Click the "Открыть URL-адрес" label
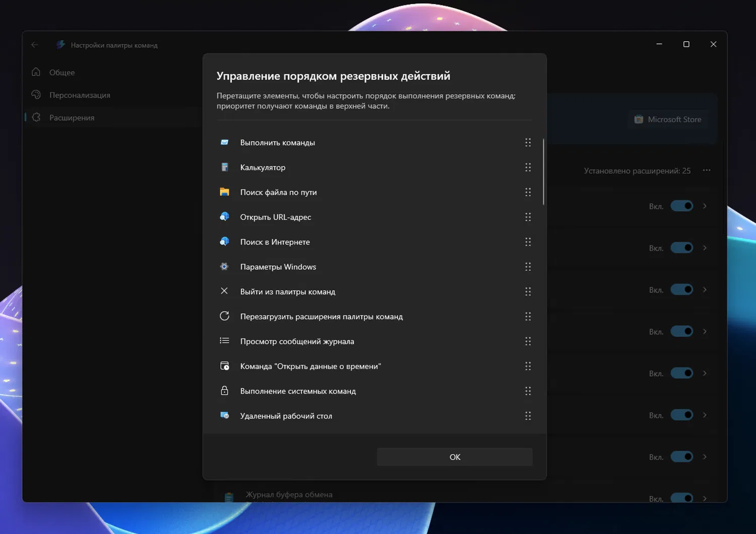 click(x=276, y=217)
